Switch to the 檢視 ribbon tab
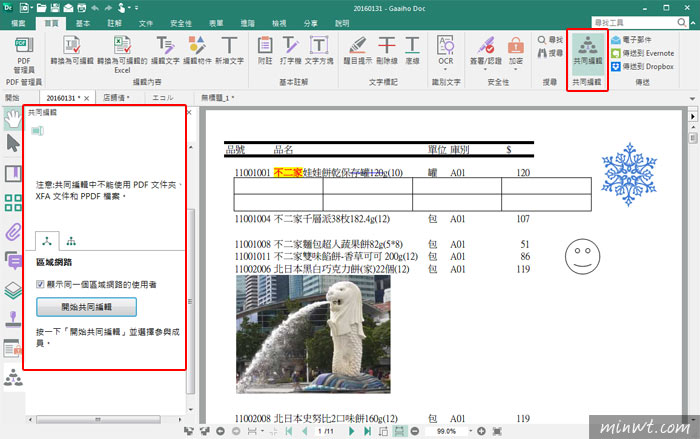This screenshot has width=700, height=439. (x=279, y=23)
